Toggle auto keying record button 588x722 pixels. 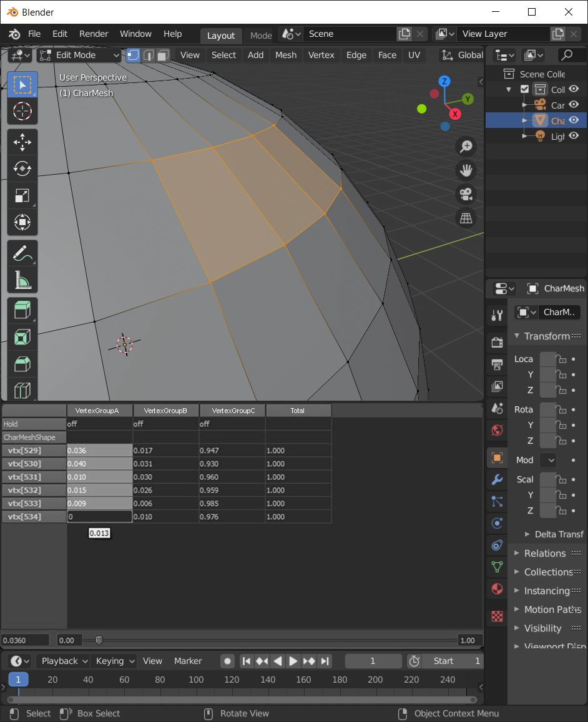[227, 661]
